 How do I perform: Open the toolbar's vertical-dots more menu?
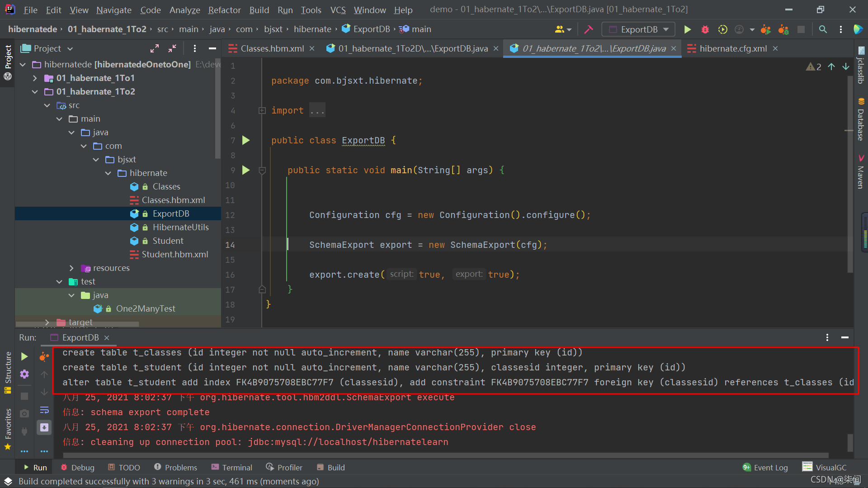[840, 29]
